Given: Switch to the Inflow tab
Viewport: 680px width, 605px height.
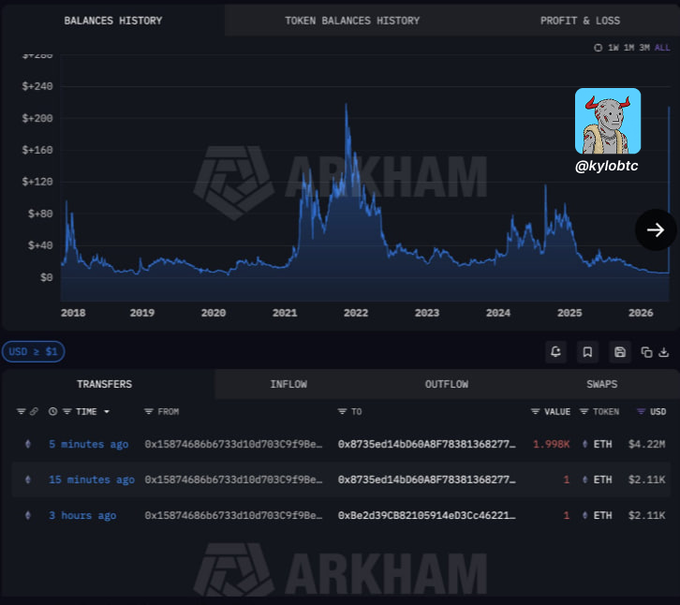Looking at the screenshot, I should pos(288,384).
